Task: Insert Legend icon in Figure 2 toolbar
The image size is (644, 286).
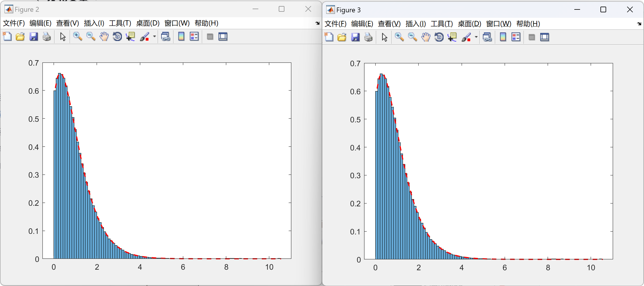Action: [194, 37]
